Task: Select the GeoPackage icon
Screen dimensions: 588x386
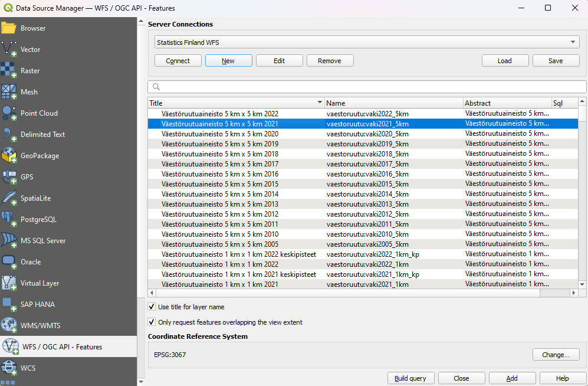Action: 9,156
